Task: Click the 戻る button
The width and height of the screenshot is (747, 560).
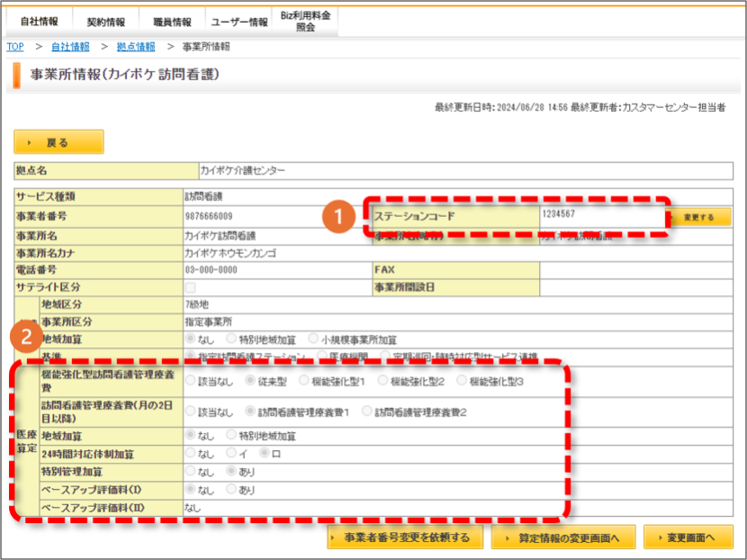Action: click(58, 142)
